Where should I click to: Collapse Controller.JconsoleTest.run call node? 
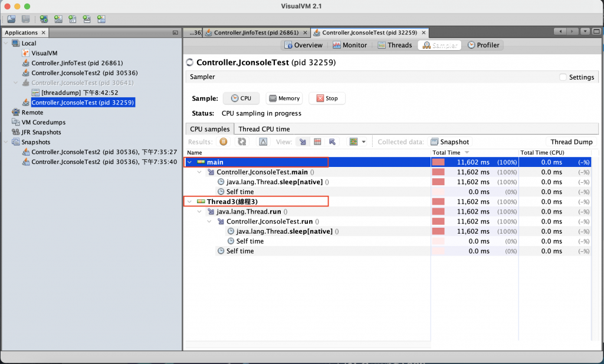(209, 221)
